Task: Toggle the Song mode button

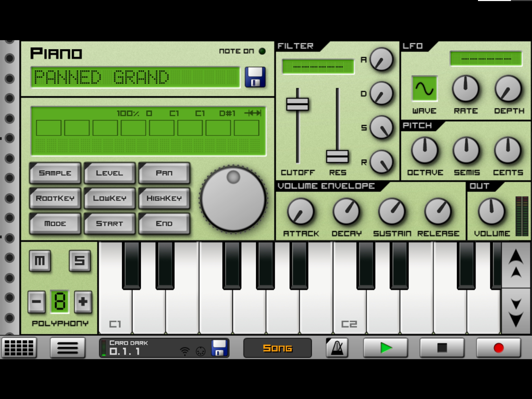Action: 277,348
